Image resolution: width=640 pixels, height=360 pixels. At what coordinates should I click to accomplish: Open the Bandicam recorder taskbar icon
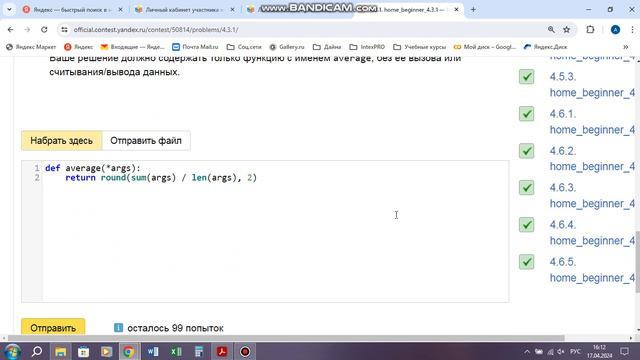[x=245, y=351]
